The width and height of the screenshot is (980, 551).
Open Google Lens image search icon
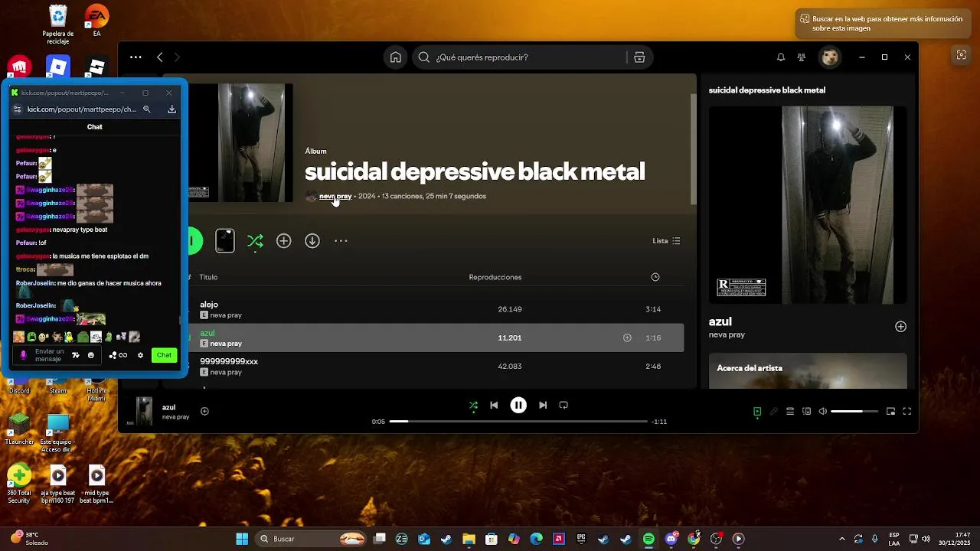tap(961, 55)
